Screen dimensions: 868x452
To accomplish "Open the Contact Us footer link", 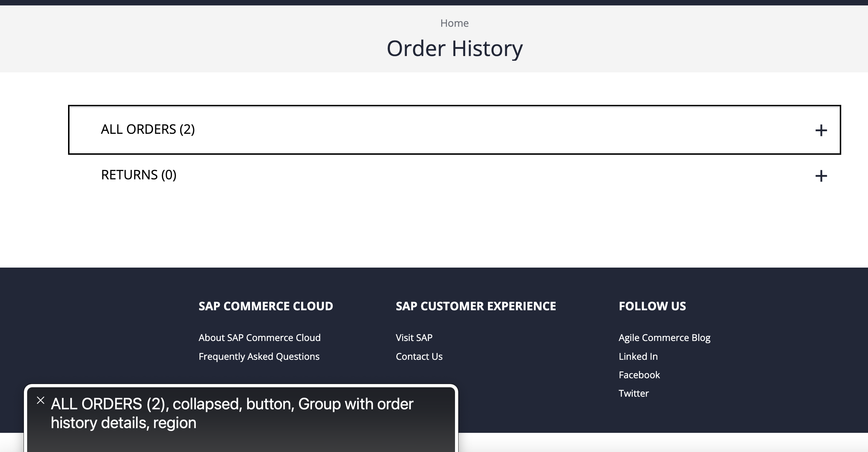I will (x=419, y=356).
